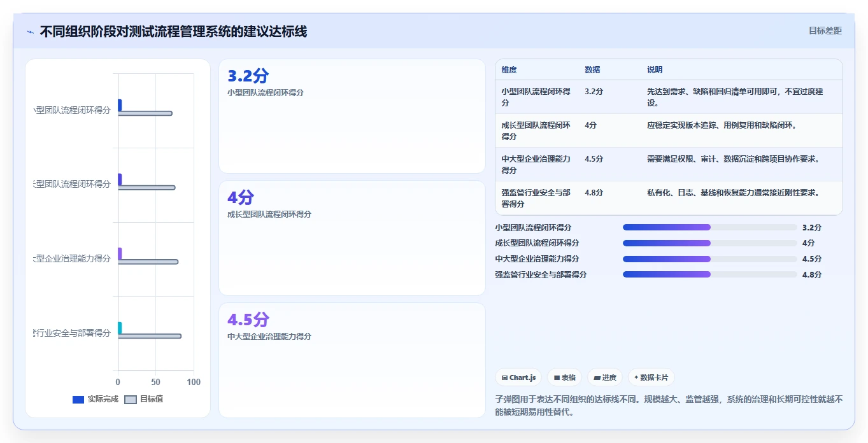Click the teal actual bar for 行业安全与部署
This screenshot has width=868, height=443.
tap(120, 328)
